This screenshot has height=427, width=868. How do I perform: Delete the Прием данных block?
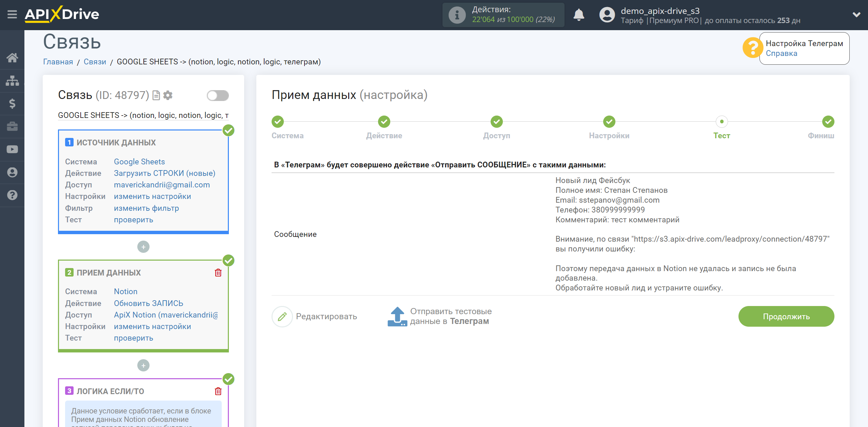coord(218,272)
